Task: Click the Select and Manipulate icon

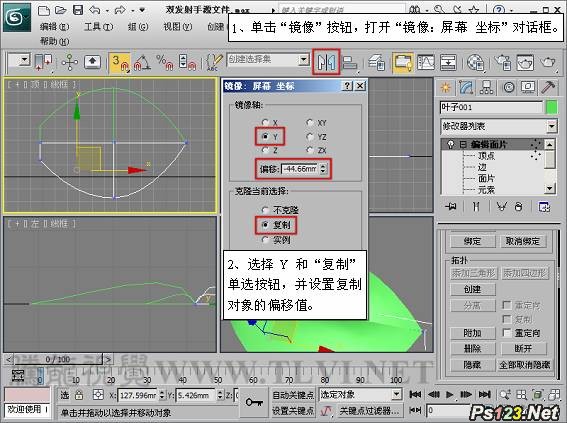Action: pos(69,63)
